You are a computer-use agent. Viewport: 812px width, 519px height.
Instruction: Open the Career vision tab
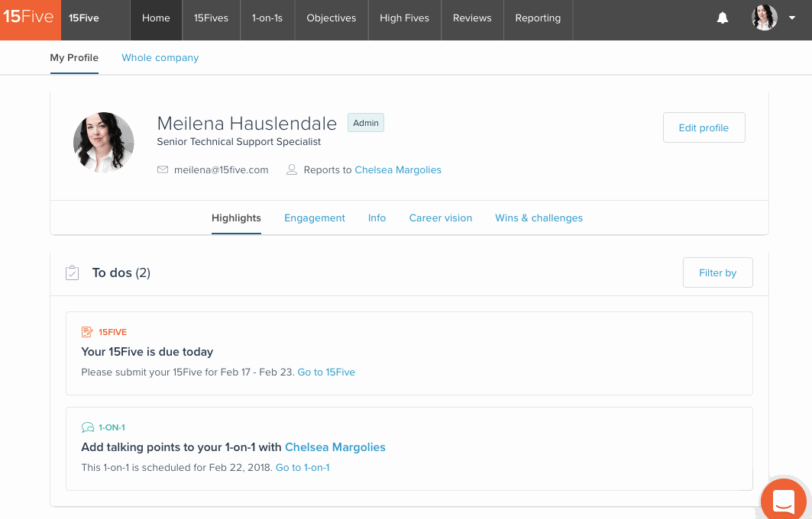pos(441,218)
